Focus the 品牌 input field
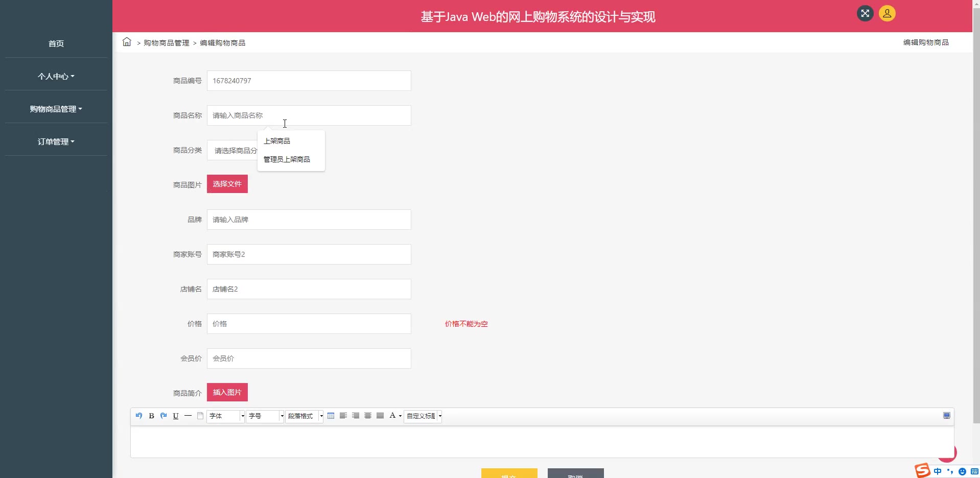This screenshot has width=980, height=478. pyautogui.click(x=309, y=220)
